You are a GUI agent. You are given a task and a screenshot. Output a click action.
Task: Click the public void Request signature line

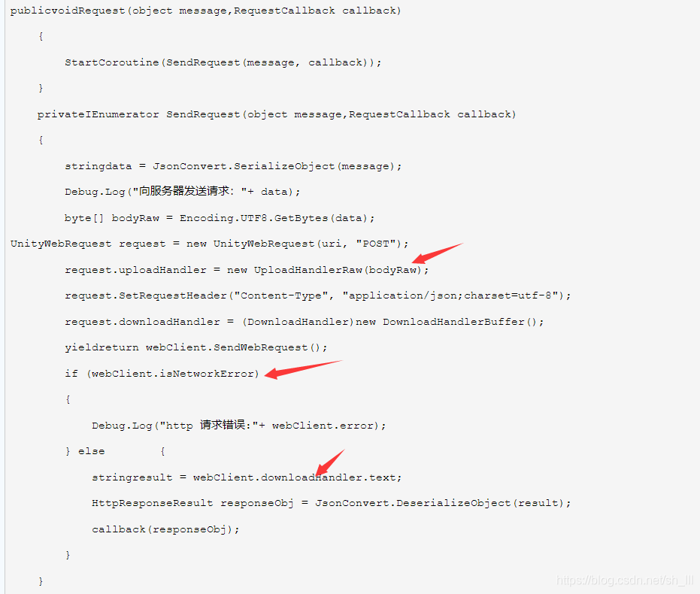[205, 11]
